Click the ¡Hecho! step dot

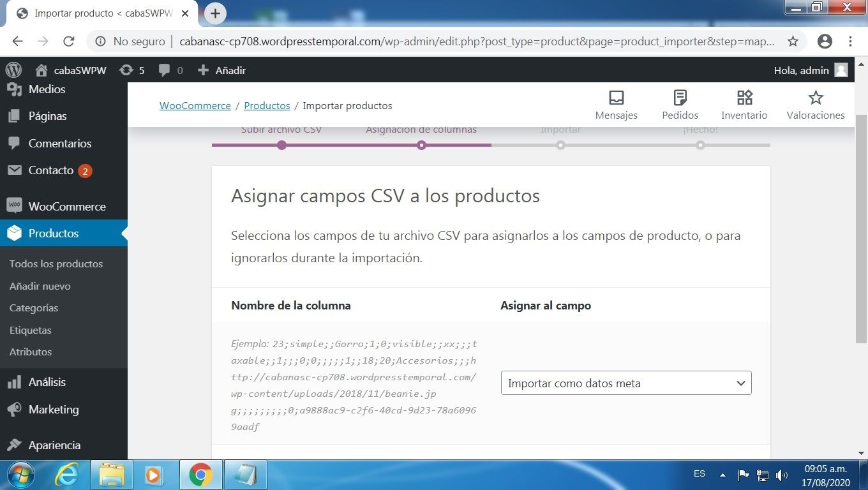click(x=700, y=145)
